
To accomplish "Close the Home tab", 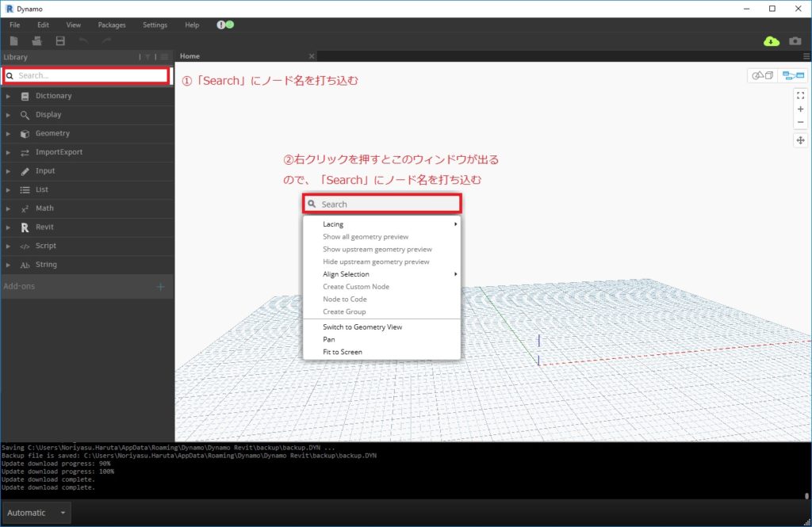I will (x=311, y=56).
